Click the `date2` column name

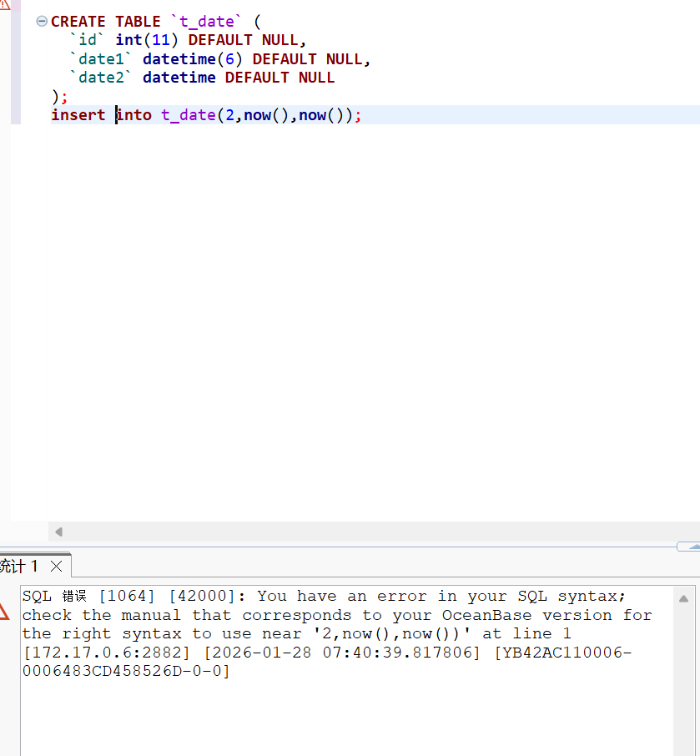coord(101,78)
